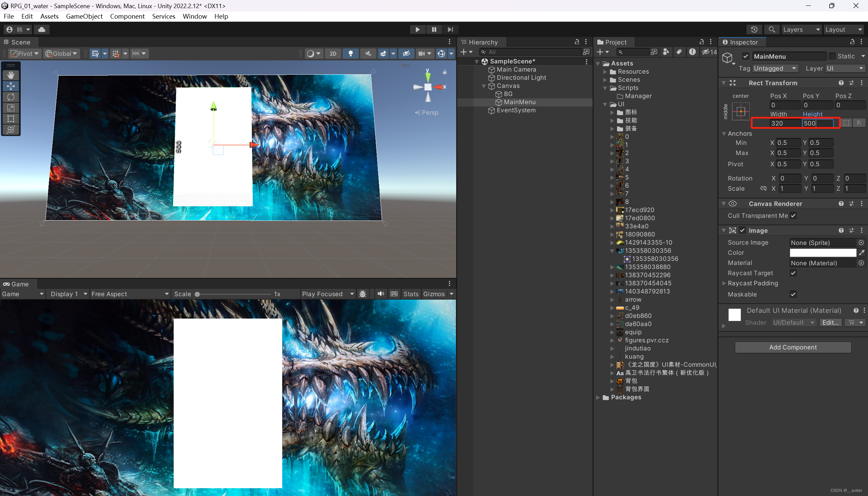Lock the Inspector panel
868x496 pixels.
(852, 42)
